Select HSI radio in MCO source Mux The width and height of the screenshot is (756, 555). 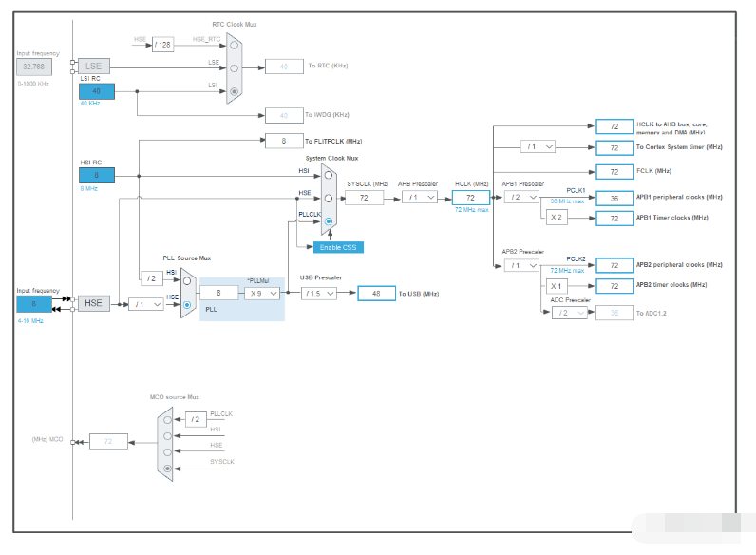click(x=167, y=436)
